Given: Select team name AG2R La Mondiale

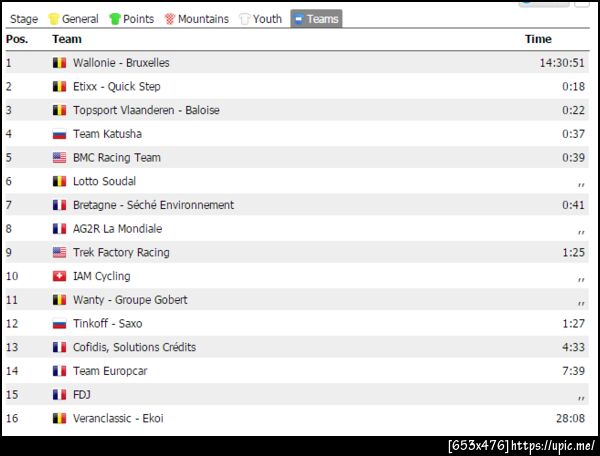Looking at the screenshot, I should (117, 229).
